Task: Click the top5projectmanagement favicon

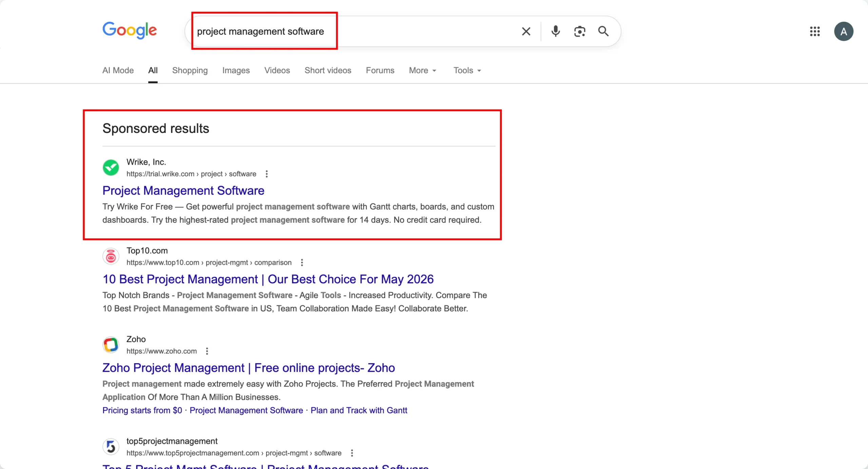Action: pos(111,447)
